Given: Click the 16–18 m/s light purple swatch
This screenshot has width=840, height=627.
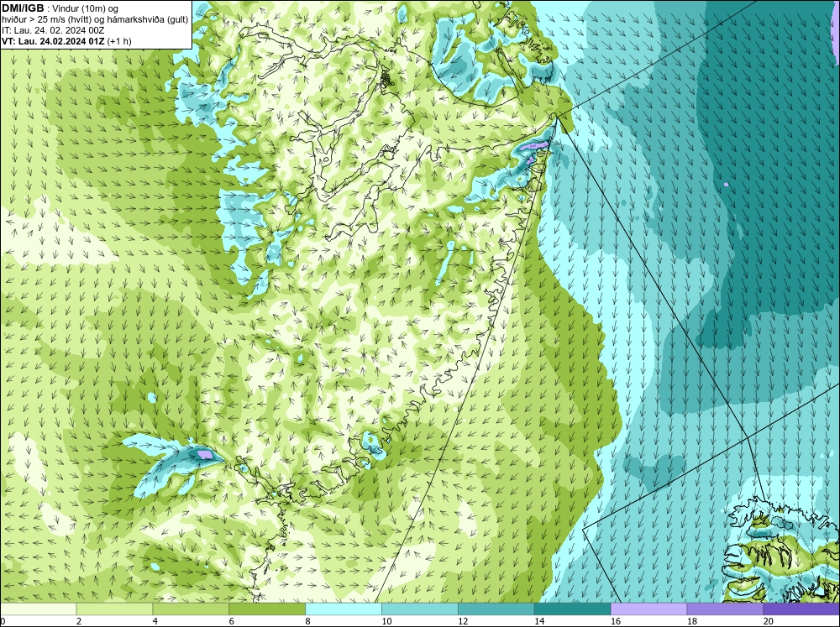Looking at the screenshot, I should tap(648, 609).
